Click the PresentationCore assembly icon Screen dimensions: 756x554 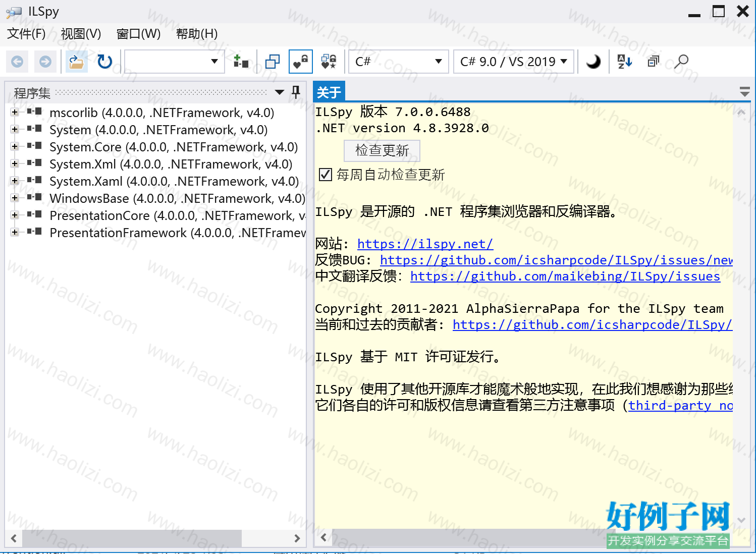[35, 215]
